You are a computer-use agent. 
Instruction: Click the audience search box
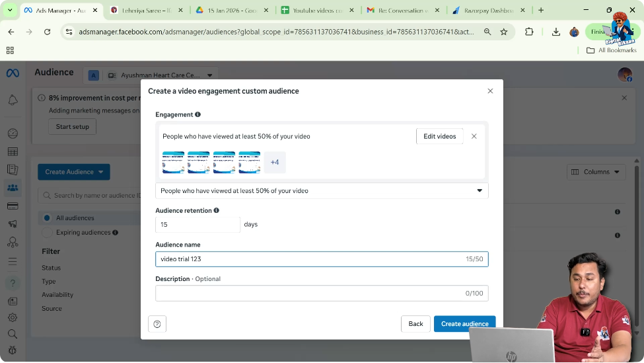tap(90, 195)
